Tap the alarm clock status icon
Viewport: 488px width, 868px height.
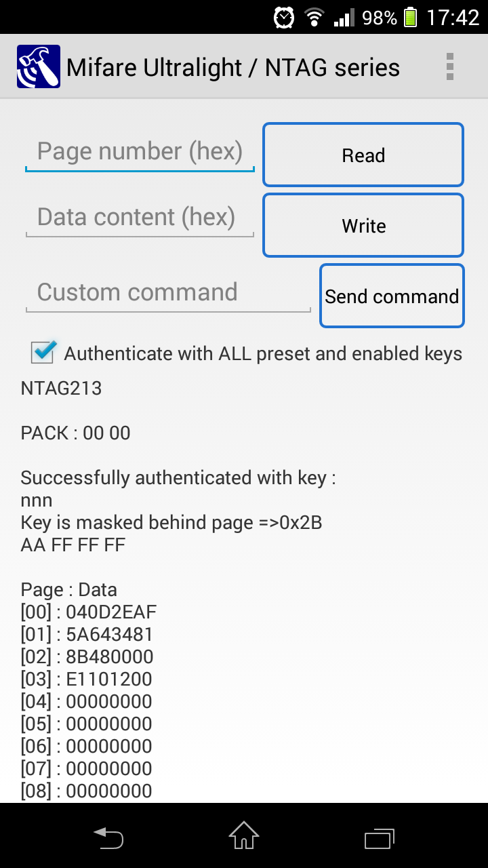click(284, 17)
